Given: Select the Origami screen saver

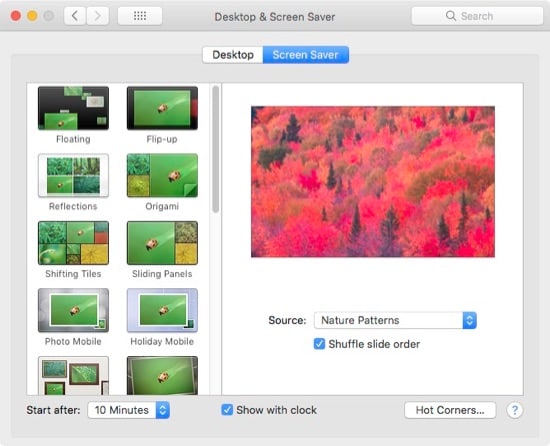Looking at the screenshot, I should click(162, 175).
